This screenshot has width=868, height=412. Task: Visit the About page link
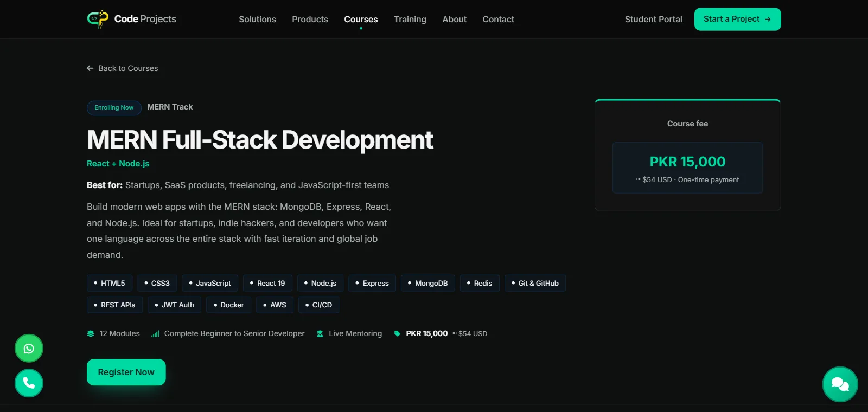(454, 19)
